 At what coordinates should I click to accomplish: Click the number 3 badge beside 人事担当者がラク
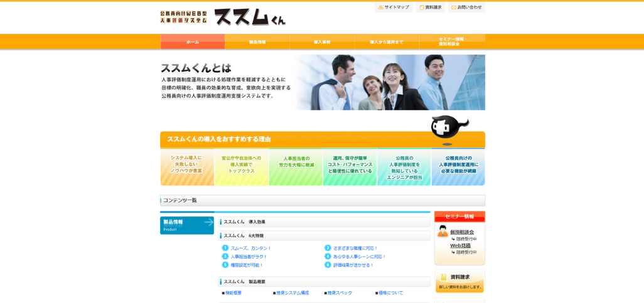click(225, 257)
